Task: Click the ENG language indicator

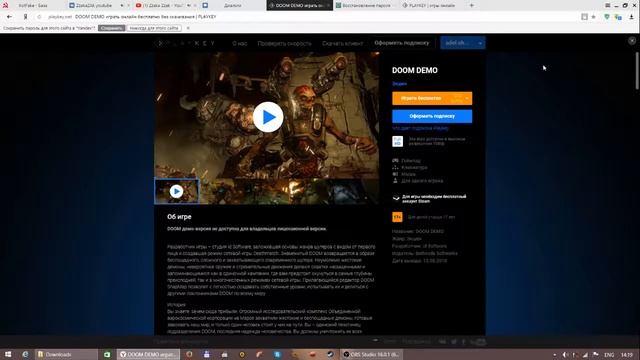Action: click(x=609, y=355)
